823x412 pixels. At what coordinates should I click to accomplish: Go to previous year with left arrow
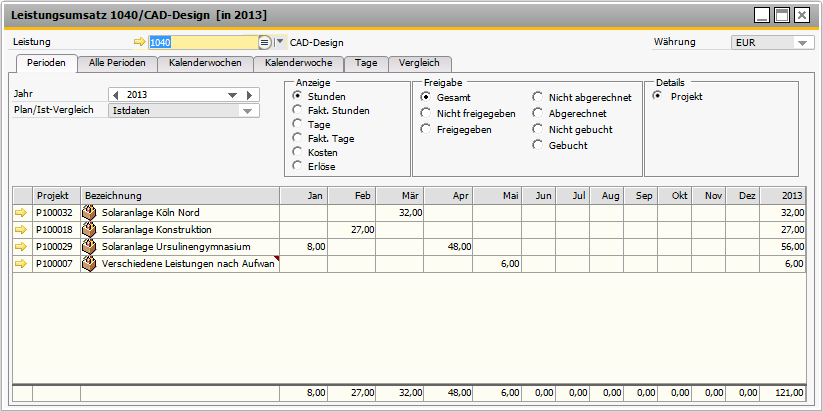(x=115, y=95)
